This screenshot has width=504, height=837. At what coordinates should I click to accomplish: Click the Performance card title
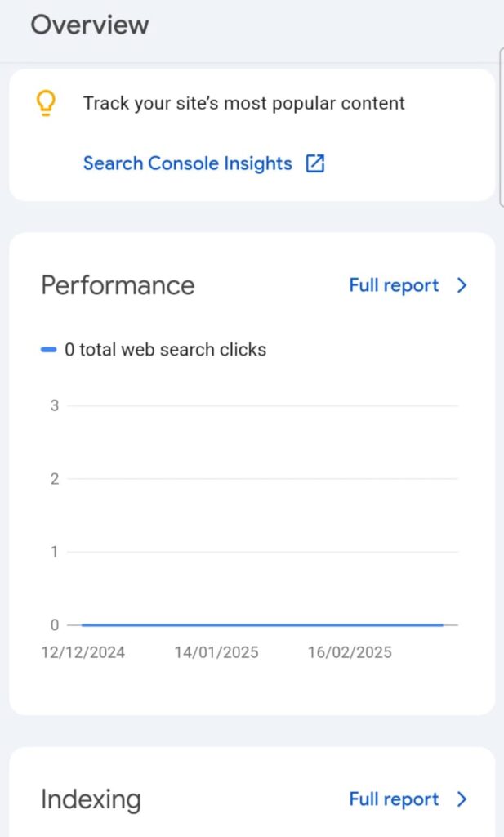tap(118, 285)
